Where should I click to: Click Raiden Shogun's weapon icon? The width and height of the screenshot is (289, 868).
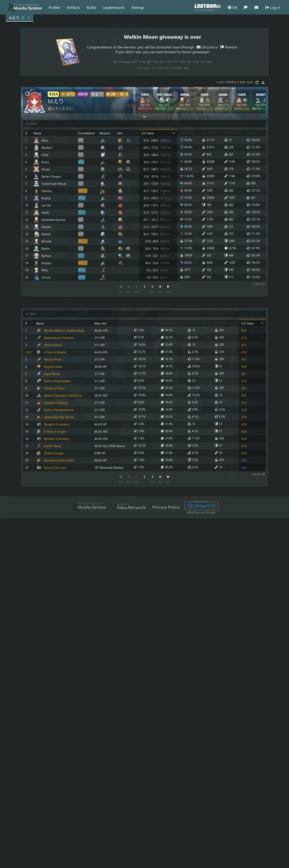(103, 177)
